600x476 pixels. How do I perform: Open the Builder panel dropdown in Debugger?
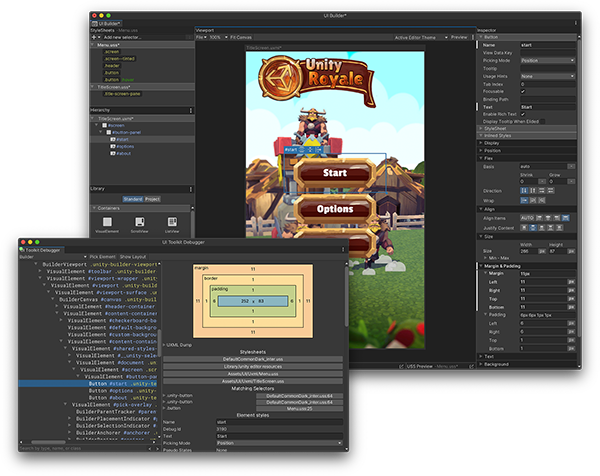pyautogui.click(x=53, y=257)
